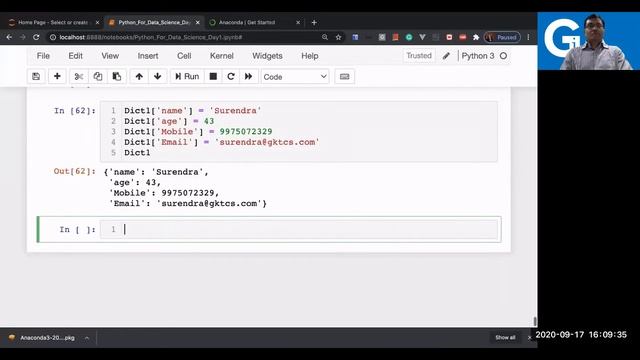Open the Help menu
The width and height of the screenshot is (640, 360).
click(x=310, y=56)
